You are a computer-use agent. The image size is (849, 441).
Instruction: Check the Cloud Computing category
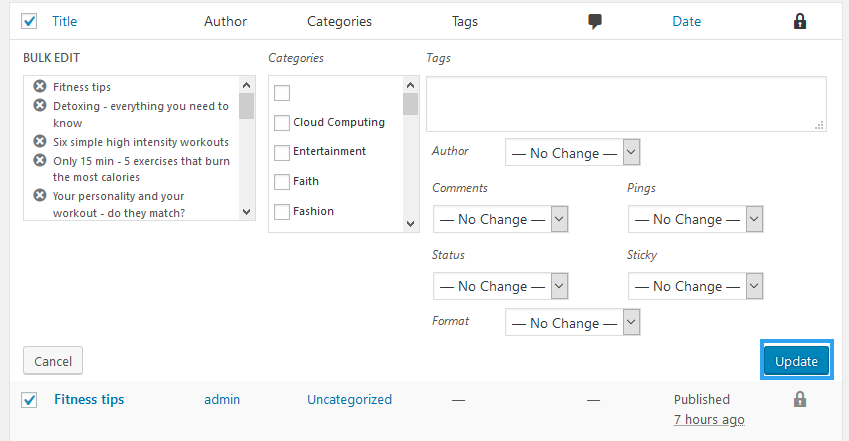tap(282, 123)
